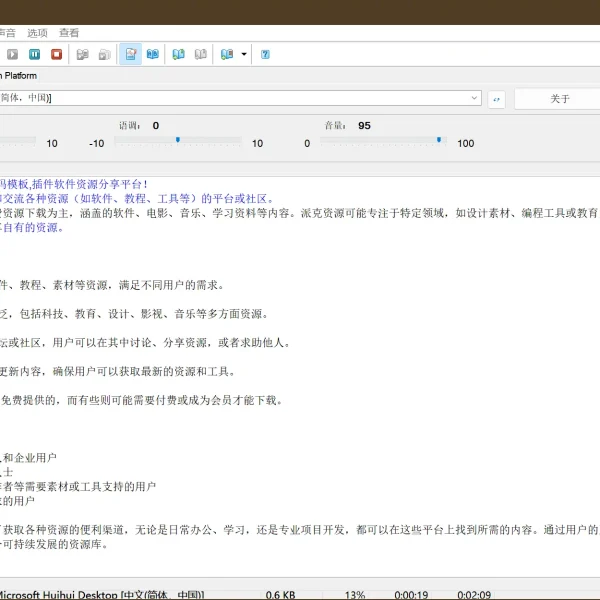Open the 选项 menu
This screenshot has height=600, width=600.
pos(37,33)
